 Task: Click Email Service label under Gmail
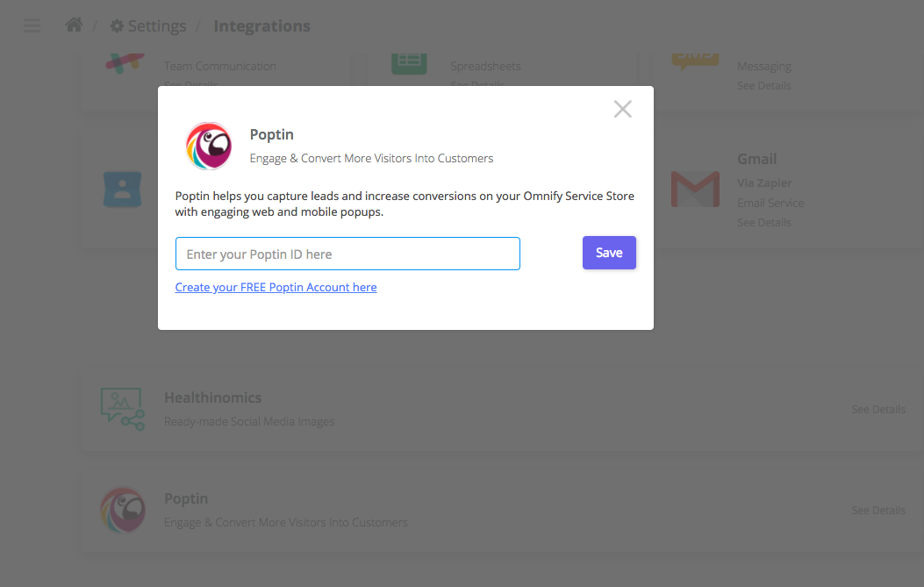[x=770, y=203]
